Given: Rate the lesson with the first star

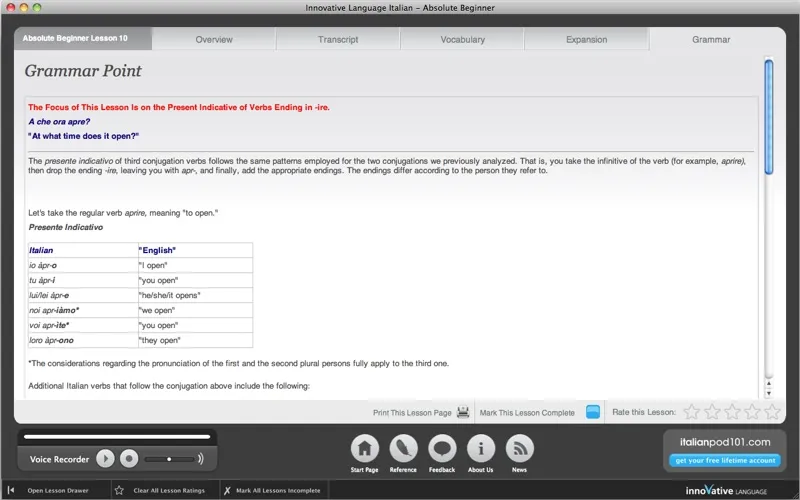Looking at the screenshot, I should (690, 412).
